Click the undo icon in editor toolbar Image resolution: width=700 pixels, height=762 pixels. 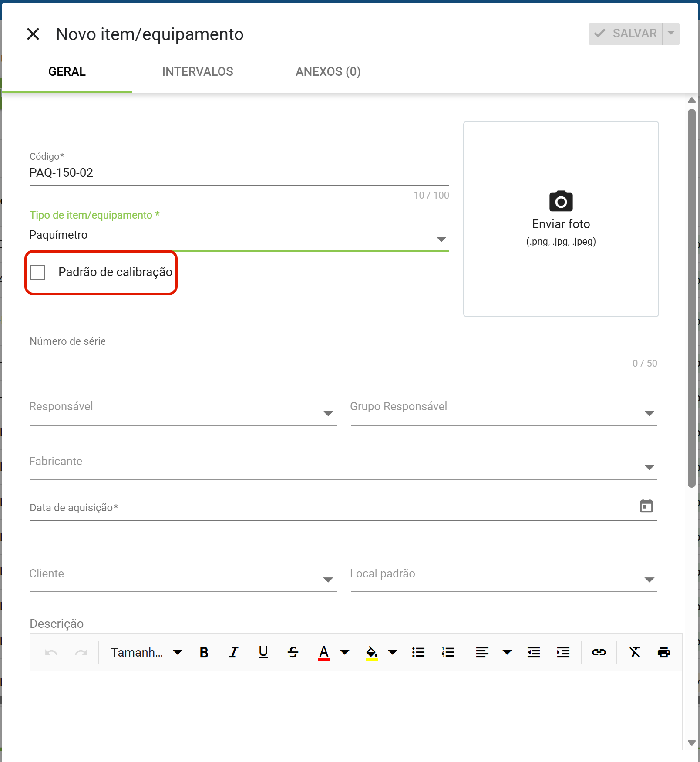[51, 652]
